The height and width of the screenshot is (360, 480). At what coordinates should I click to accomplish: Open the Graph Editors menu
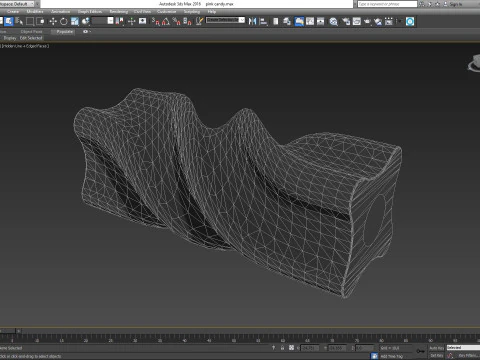(x=90, y=12)
